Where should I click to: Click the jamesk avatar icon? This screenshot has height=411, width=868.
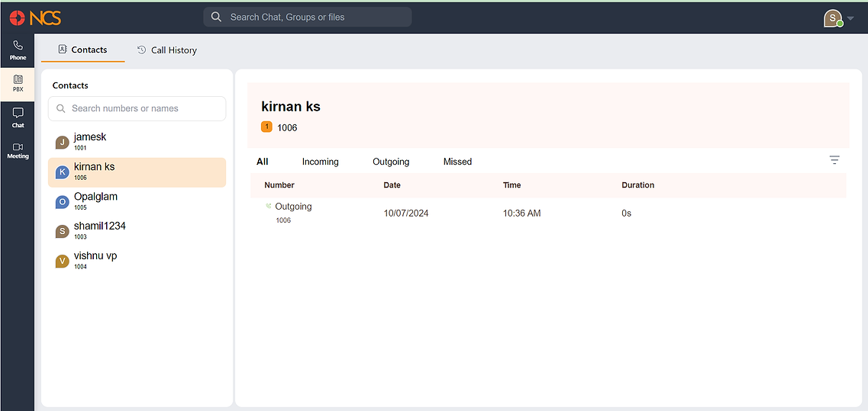[x=63, y=143]
